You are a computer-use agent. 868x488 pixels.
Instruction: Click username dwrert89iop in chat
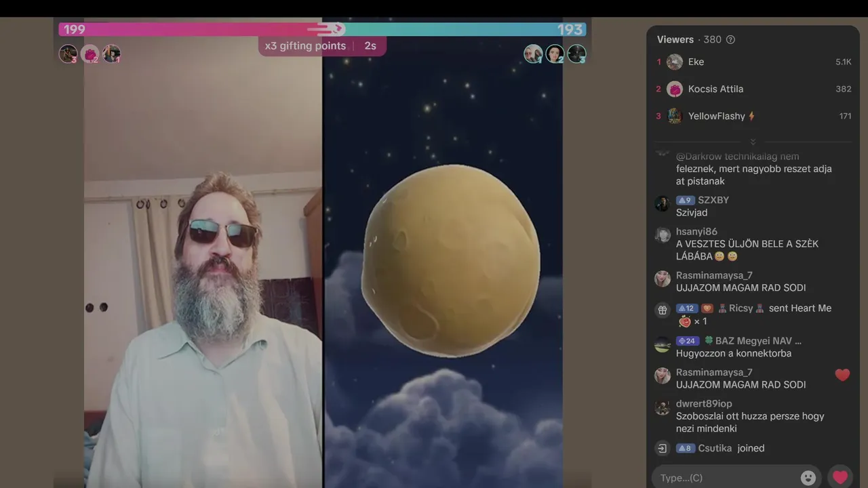pyautogui.click(x=704, y=403)
